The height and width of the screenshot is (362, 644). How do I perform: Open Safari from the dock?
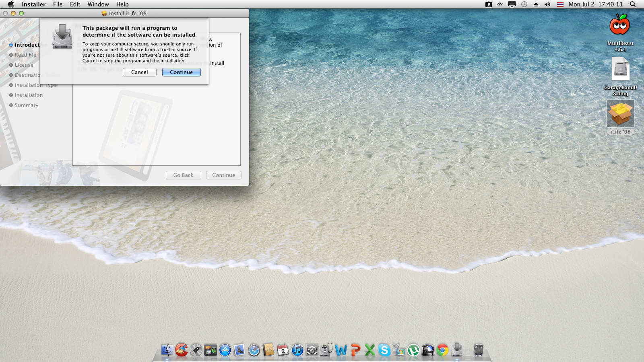pos(254,350)
